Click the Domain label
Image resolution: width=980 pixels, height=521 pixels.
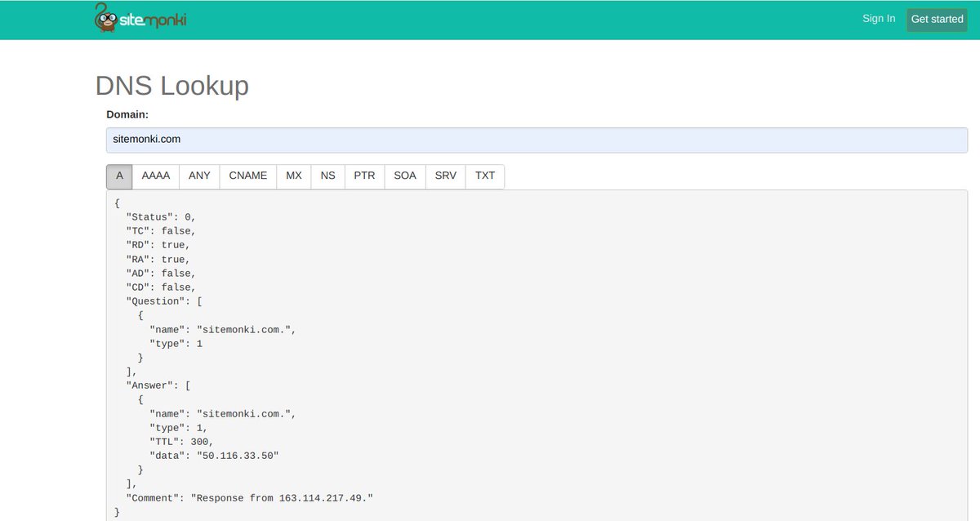[127, 114]
